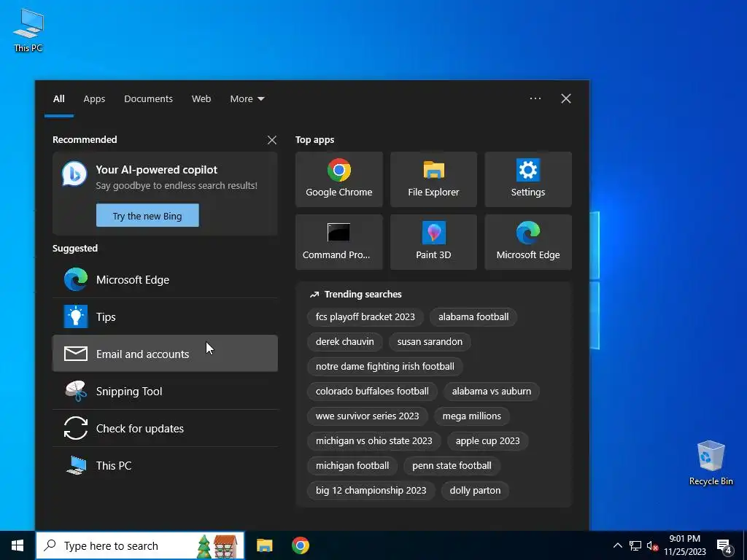
Task: Search trending apple cup 2023
Action: pos(487,440)
